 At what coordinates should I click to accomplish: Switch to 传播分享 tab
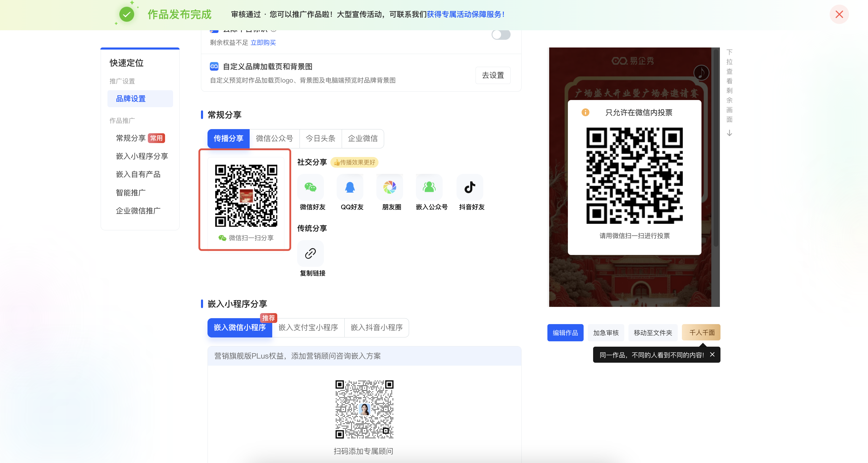tap(229, 139)
